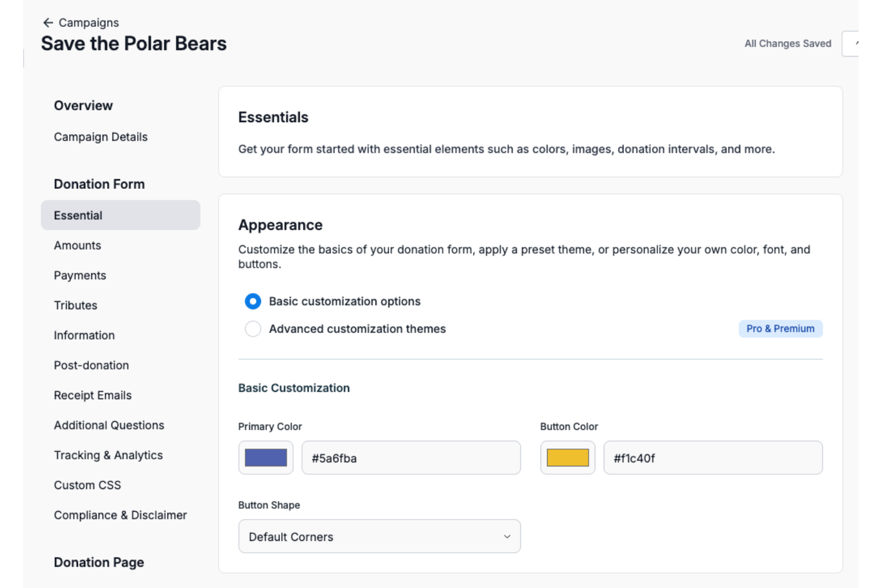This screenshot has width=882, height=588.
Task: Open the Post-donation section
Action: click(x=91, y=365)
